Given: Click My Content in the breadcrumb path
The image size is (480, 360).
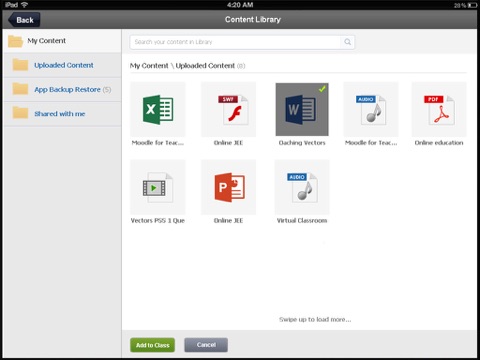Looking at the screenshot, I should [x=149, y=66].
